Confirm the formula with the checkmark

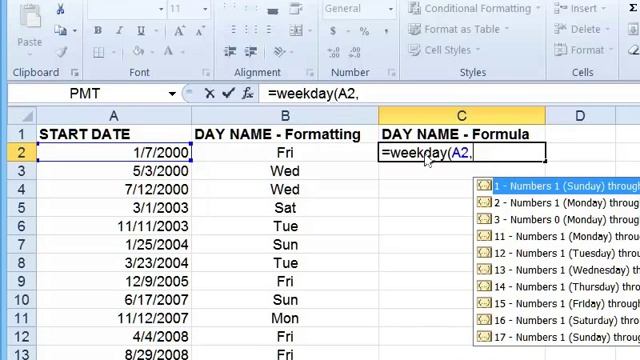pos(228,93)
